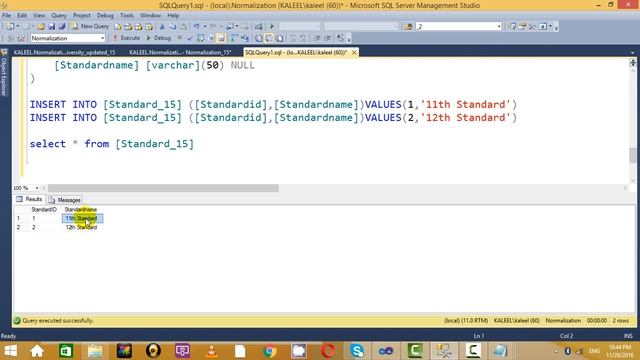
Task: Start debugging with Debug button
Action: [159, 38]
